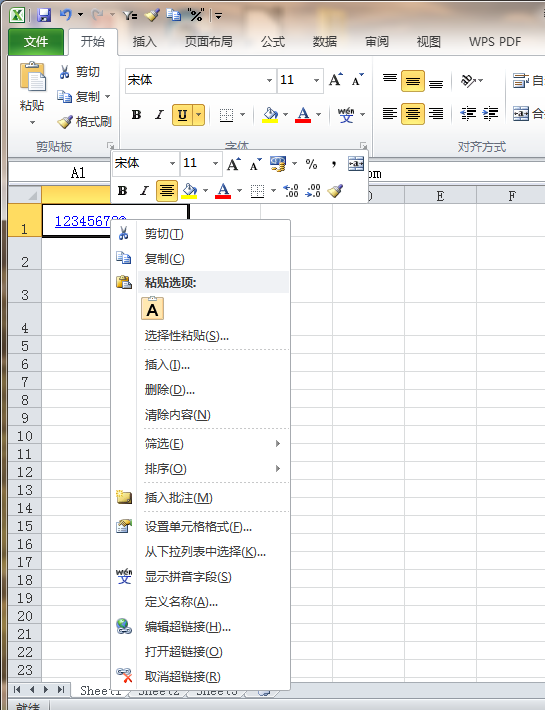545x710 pixels.
Task: Click the borders icon in ribbon font group
Action: pos(226,115)
